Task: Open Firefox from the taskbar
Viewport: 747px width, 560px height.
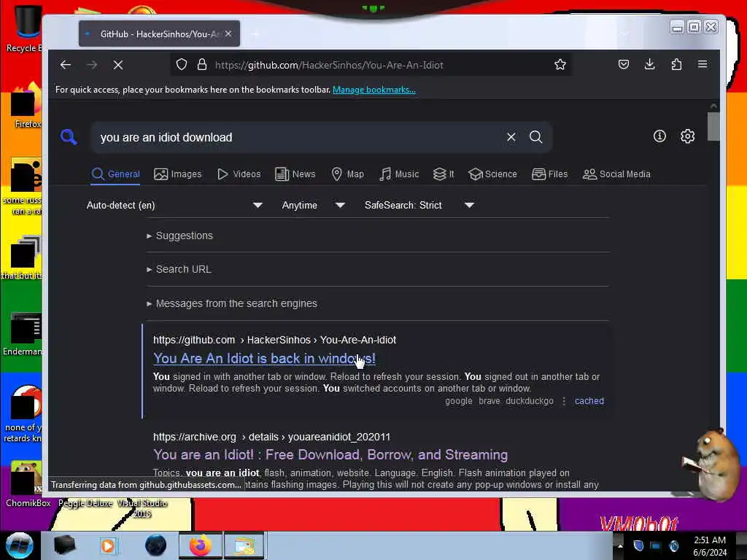Action: (x=201, y=545)
